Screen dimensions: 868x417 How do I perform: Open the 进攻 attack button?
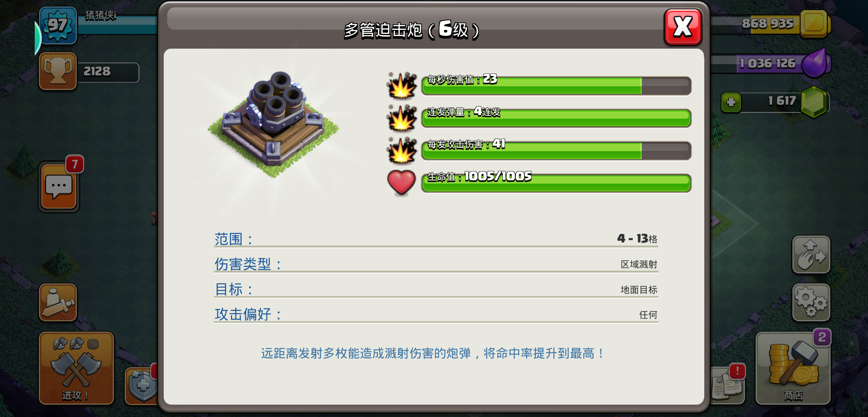pos(76,368)
